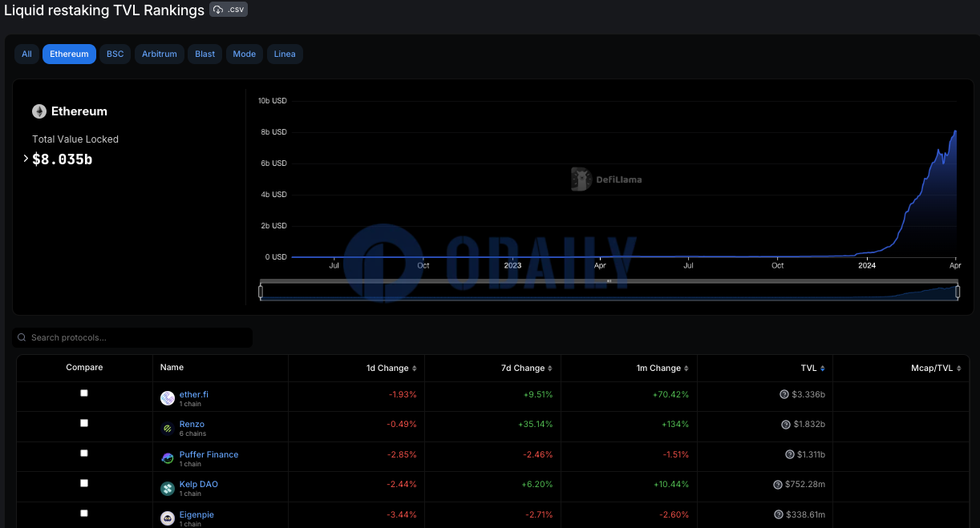The image size is (980, 528).
Task: Switch to the Blast chain tab
Action: coord(205,54)
